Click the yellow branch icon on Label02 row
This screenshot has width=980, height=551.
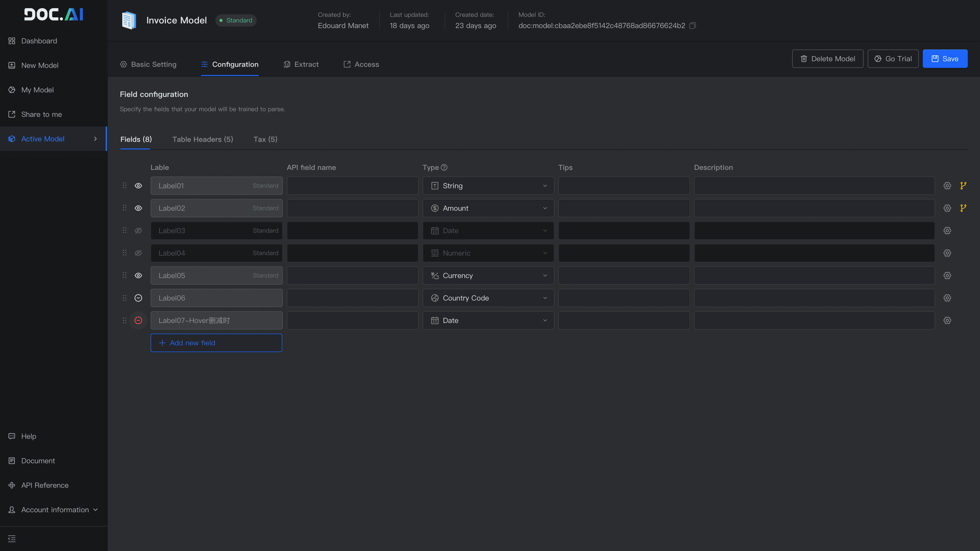pyautogui.click(x=963, y=208)
